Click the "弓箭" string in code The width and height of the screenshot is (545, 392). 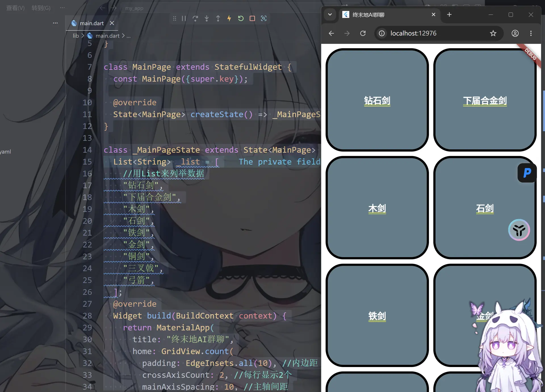point(136,280)
